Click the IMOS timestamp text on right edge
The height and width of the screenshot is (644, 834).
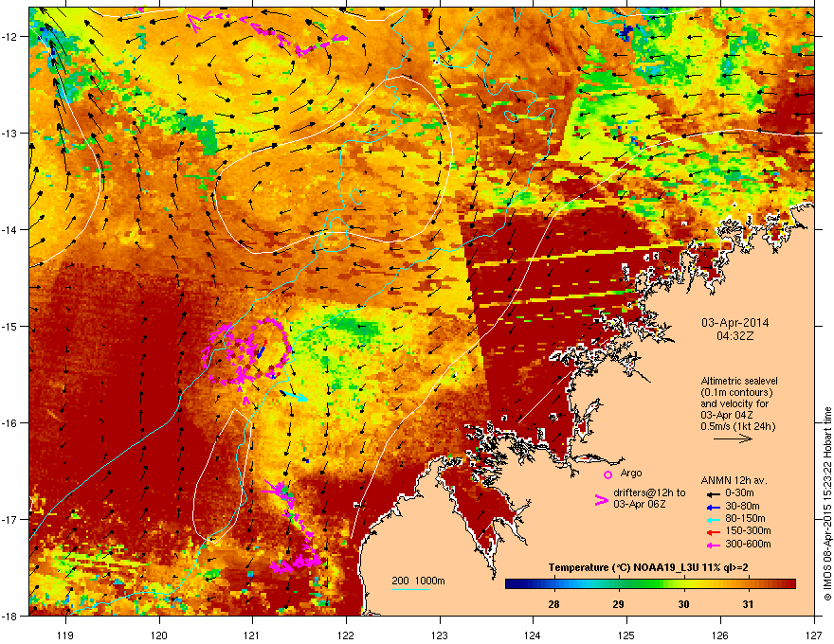pyautogui.click(x=827, y=504)
